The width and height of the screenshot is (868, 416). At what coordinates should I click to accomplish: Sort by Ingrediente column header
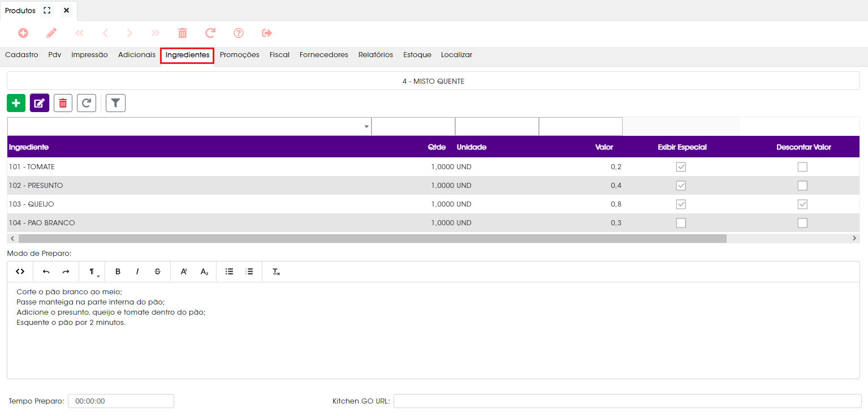point(29,147)
